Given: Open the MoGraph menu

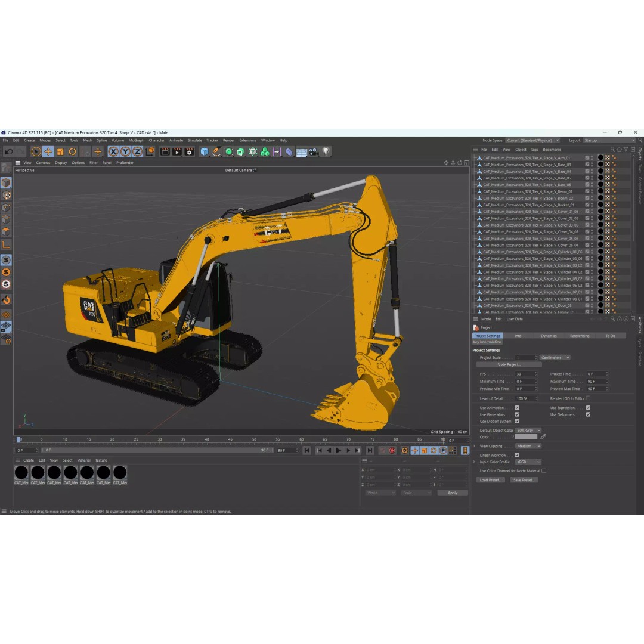Looking at the screenshot, I should pyautogui.click(x=137, y=141).
